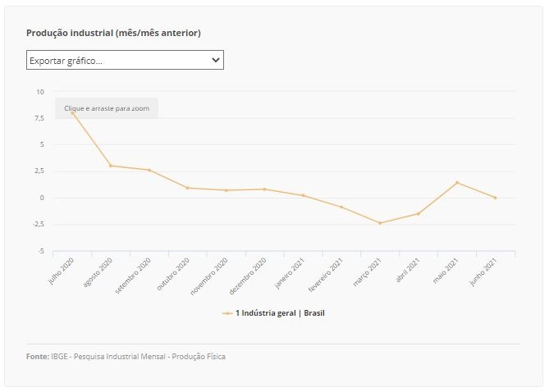
Task: Select the setembro 2020 data point
Action: click(149, 170)
